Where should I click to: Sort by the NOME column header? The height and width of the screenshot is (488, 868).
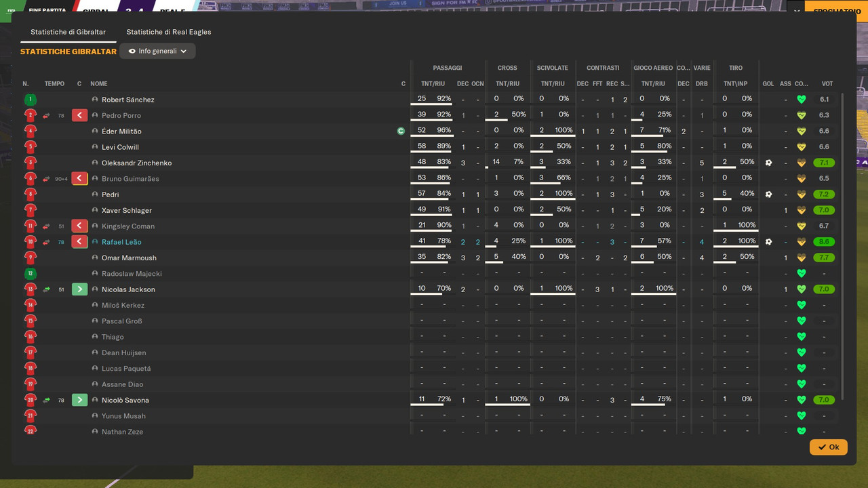pyautogui.click(x=99, y=84)
